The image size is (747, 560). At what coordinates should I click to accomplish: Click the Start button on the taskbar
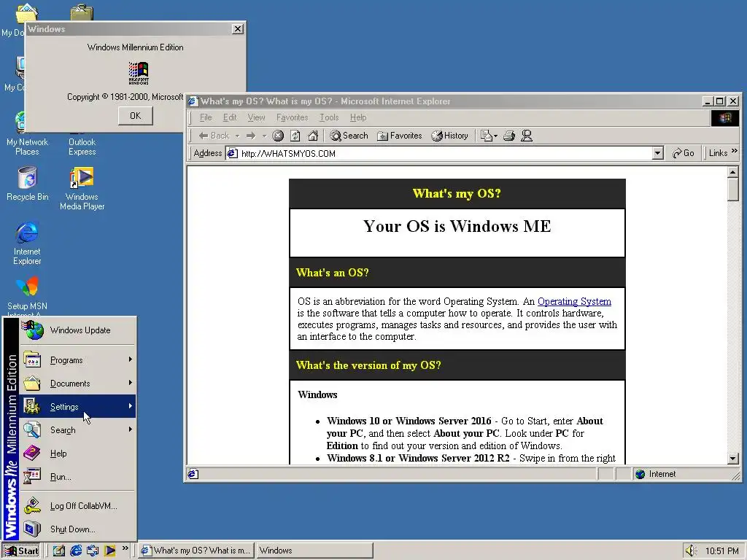click(x=21, y=551)
